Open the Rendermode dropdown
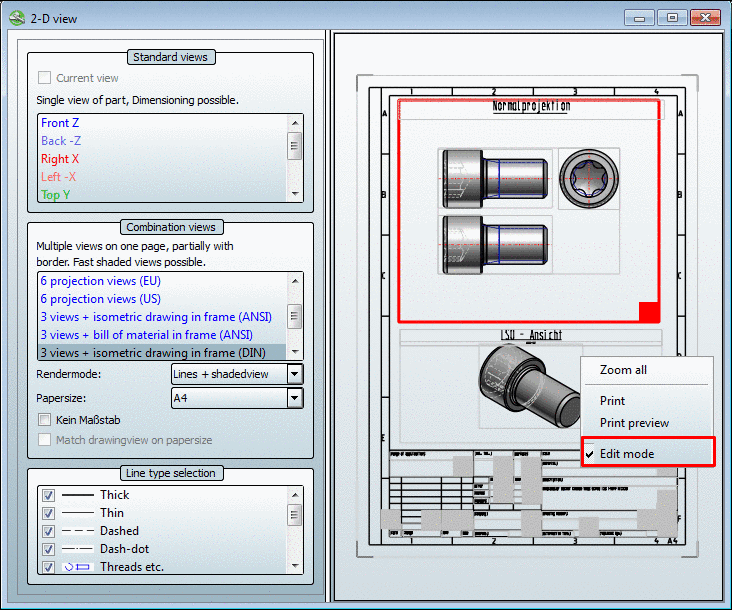The height and width of the screenshot is (610, 732). coord(294,374)
